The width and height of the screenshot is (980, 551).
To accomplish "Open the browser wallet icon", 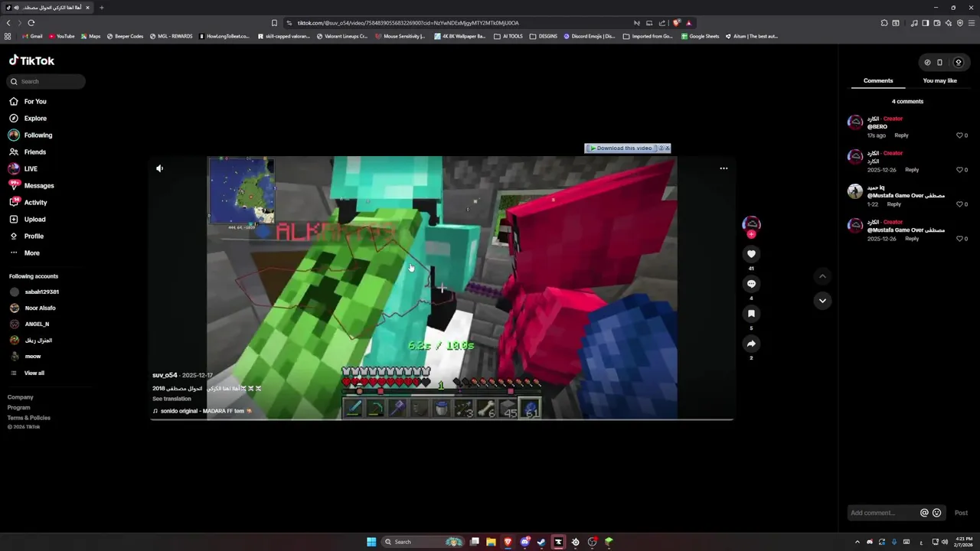I will pos(936,23).
